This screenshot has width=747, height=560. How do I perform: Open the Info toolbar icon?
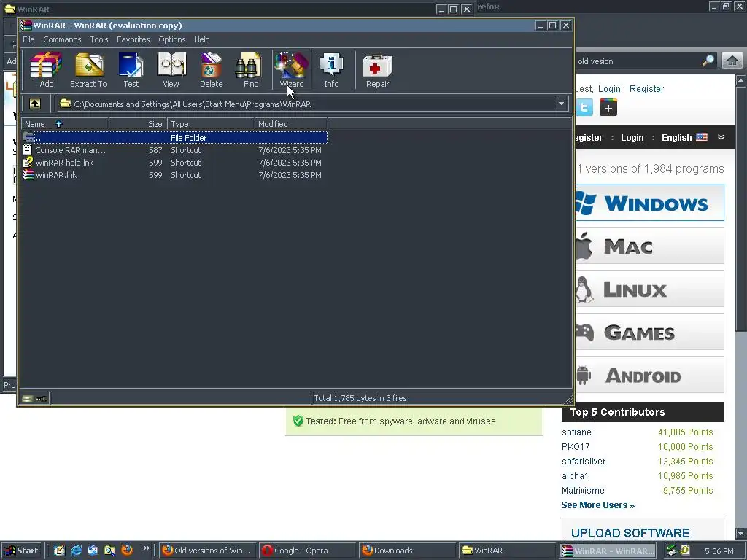click(x=332, y=70)
